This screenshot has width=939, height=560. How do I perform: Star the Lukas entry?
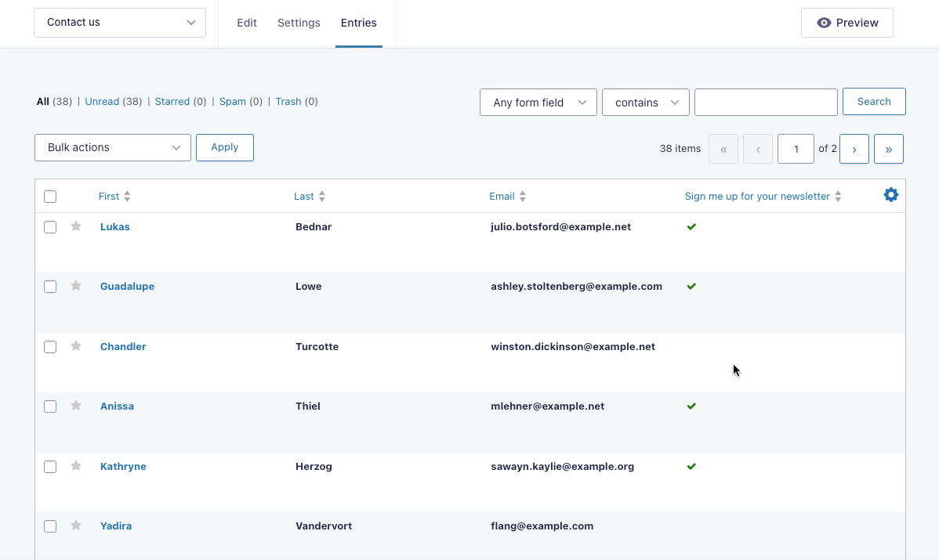point(76,226)
